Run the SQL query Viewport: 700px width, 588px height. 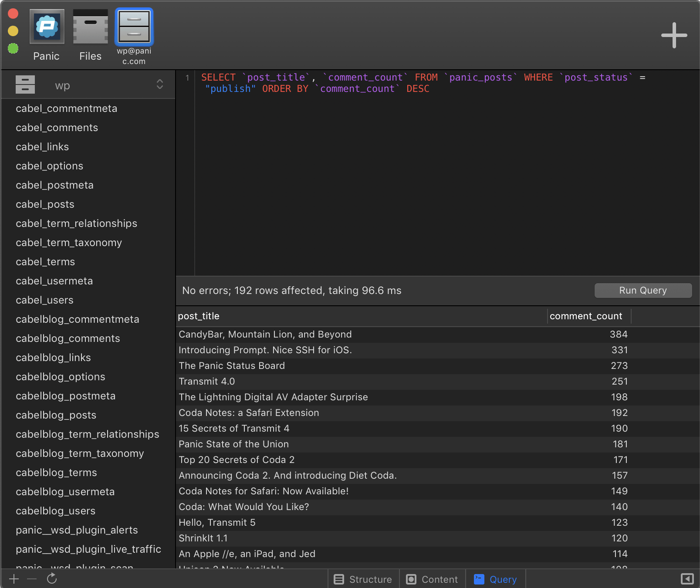[643, 291]
